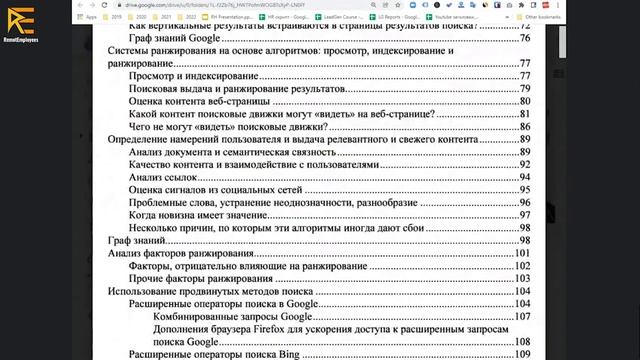Open the extensions puzzle piece icon
This screenshot has width=640, height=360.
point(521,5)
